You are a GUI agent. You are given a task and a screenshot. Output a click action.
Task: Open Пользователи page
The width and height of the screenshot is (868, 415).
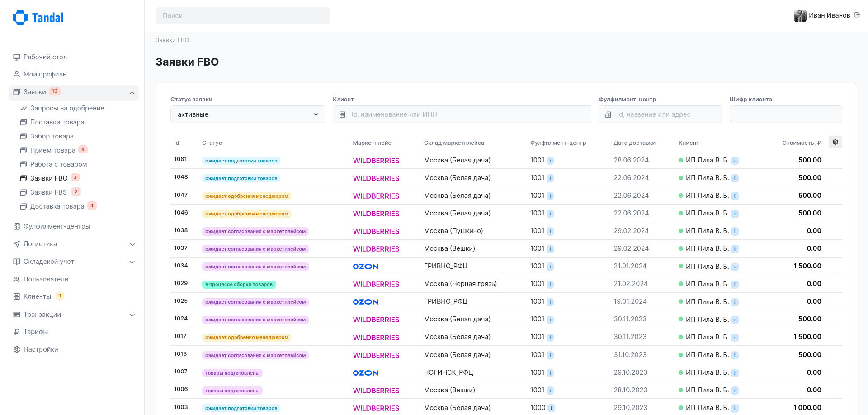[46, 279]
